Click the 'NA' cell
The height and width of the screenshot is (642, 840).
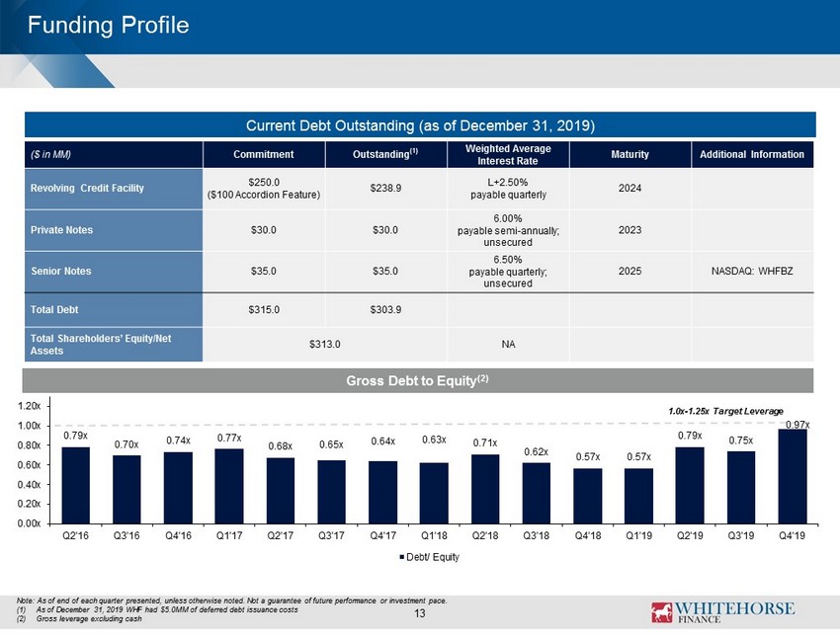tap(508, 345)
